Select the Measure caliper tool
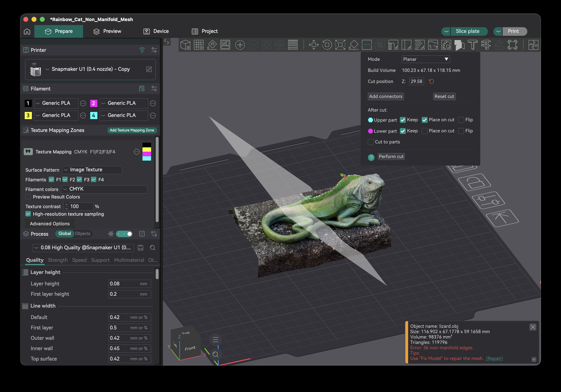Screen dimensions: 561x392 tap(486, 45)
